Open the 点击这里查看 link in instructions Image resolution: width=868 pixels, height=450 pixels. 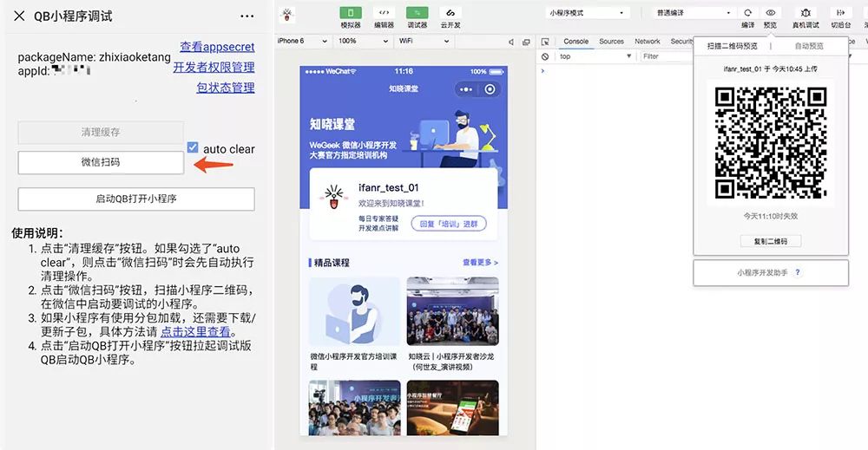(195, 332)
